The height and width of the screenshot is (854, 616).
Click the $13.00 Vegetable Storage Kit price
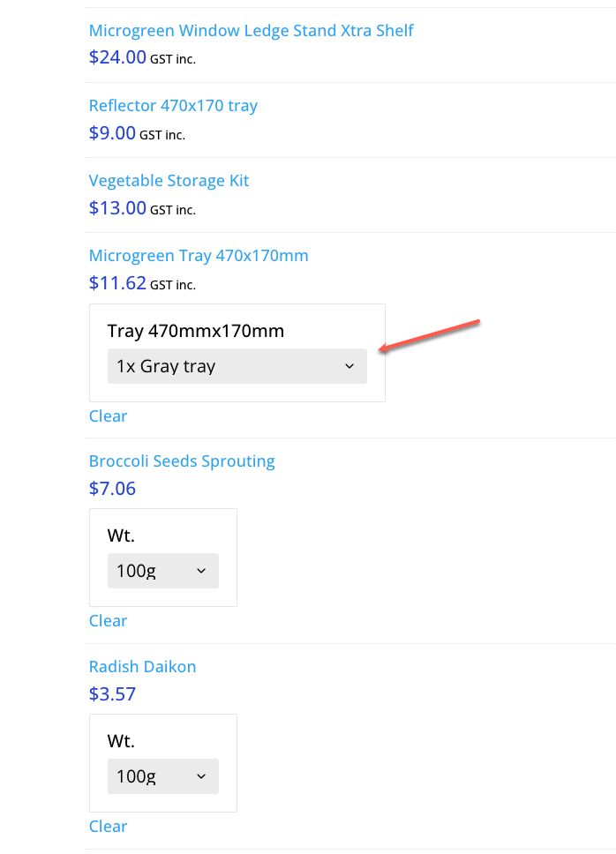(117, 208)
